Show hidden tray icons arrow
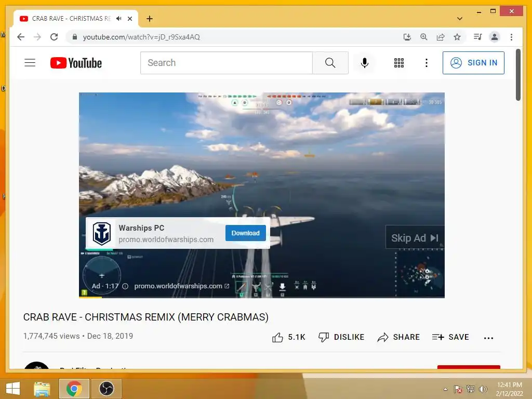532x399 pixels. pos(445,389)
